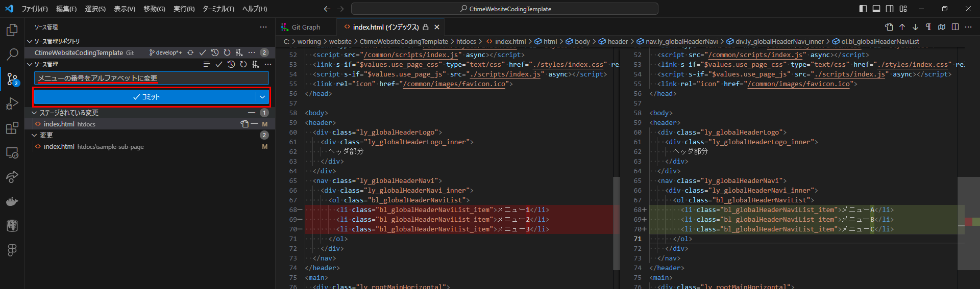Click the develop branch checkout indicator

[165, 52]
